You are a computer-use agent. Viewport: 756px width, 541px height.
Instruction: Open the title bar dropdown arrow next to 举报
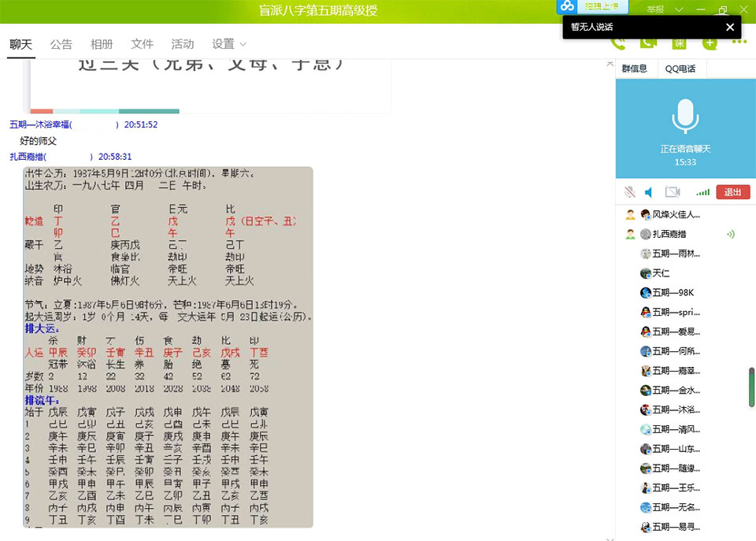[x=679, y=9]
